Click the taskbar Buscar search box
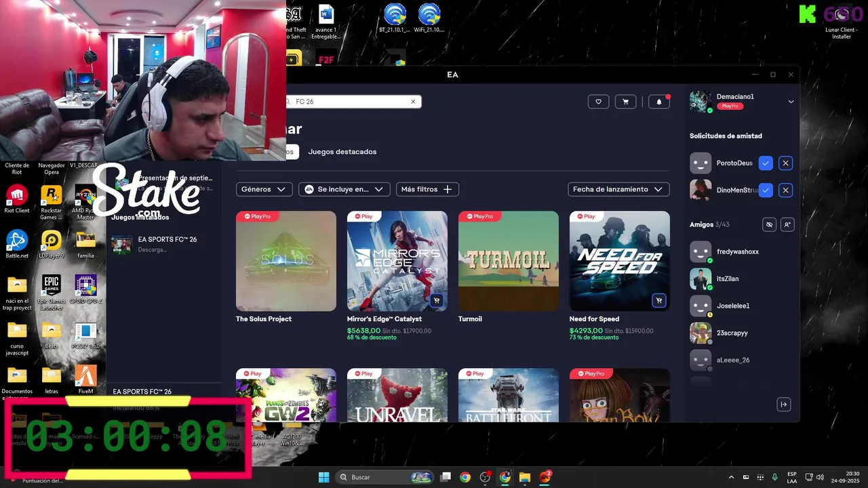The image size is (868, 488). pyautogui.click(x=385, y=477)
